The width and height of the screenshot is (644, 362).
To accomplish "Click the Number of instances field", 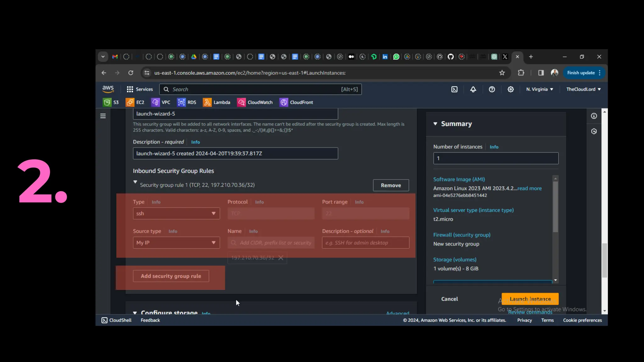I will [x=496, y=158].
